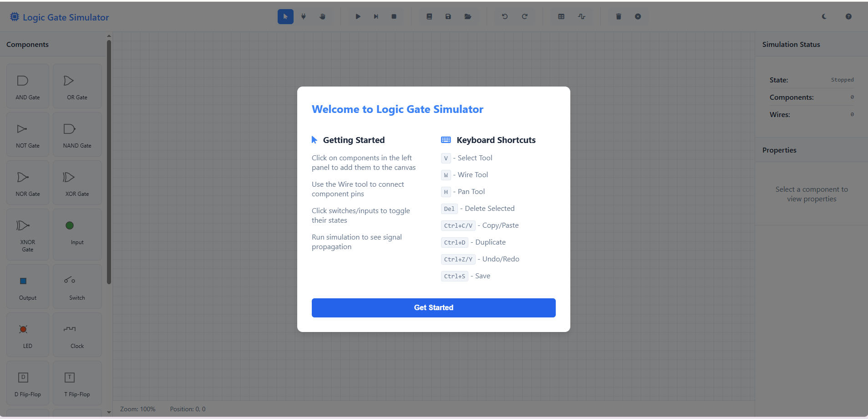Click the Components panel scrollbar
The width and height of the screenshot is (868, 419).
click(x=108, y=159)
